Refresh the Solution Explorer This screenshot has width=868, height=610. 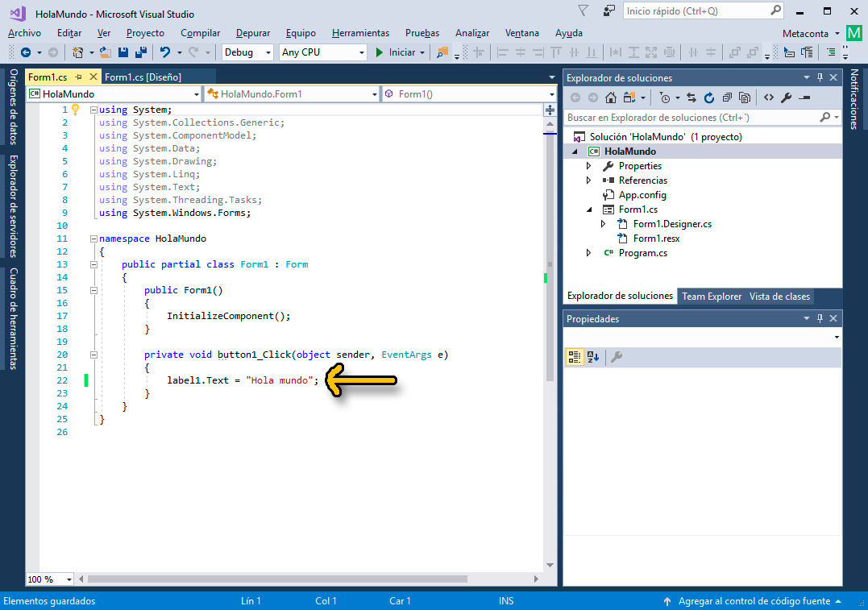coord(710,97)
